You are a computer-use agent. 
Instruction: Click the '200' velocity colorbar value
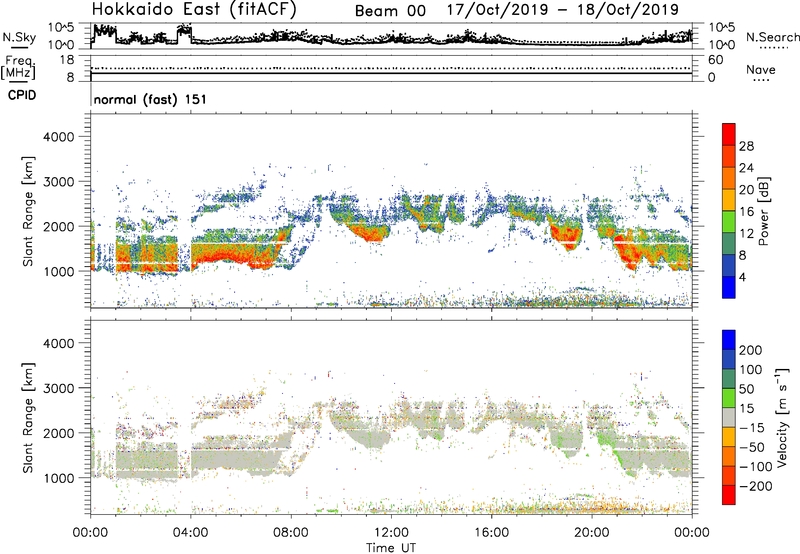tap(751, 350)
